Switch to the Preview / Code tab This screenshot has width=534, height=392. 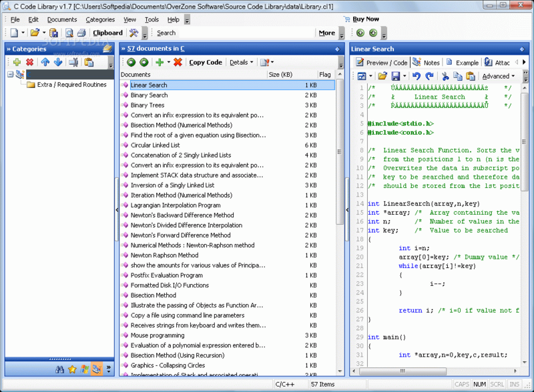click(382, 62)
